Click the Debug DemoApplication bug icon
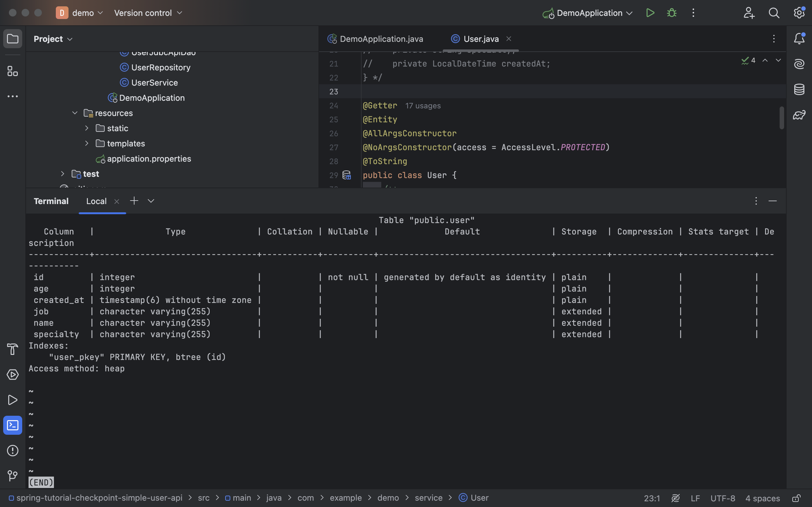The height and width of the screenshot is (507, 812). [x=671, y=13]
